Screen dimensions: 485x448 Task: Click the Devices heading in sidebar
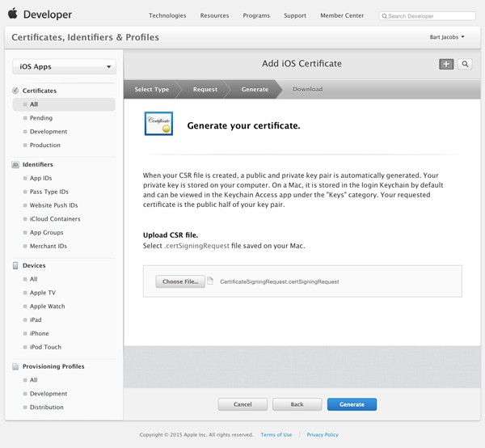click(34, 265)
